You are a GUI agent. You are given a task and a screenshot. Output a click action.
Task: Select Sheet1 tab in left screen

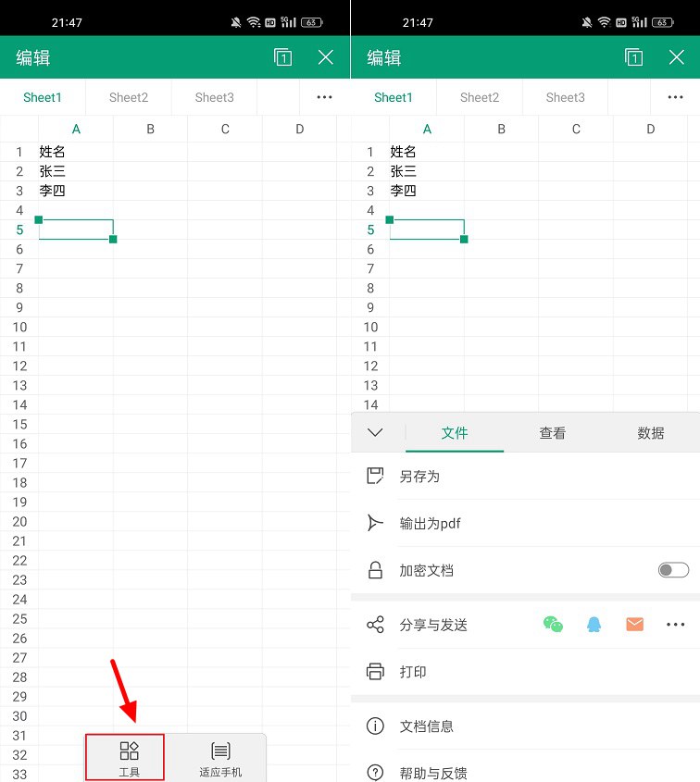pos(43,97)
